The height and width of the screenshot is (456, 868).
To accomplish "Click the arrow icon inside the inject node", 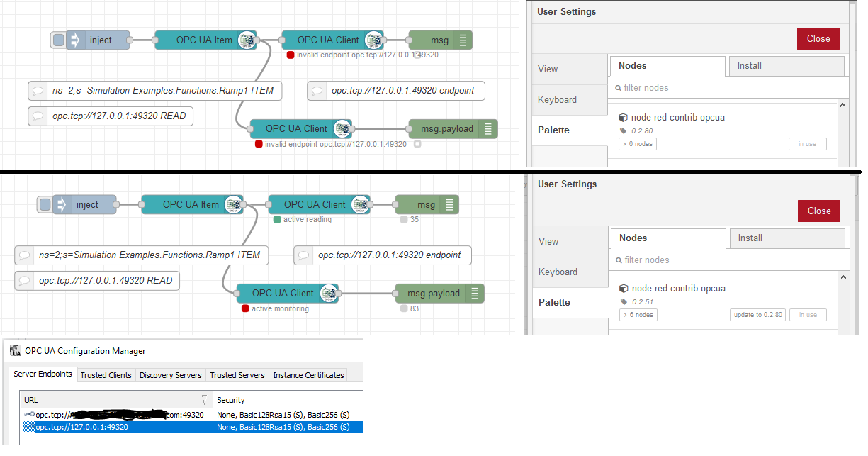I will (x=77, y=40).
